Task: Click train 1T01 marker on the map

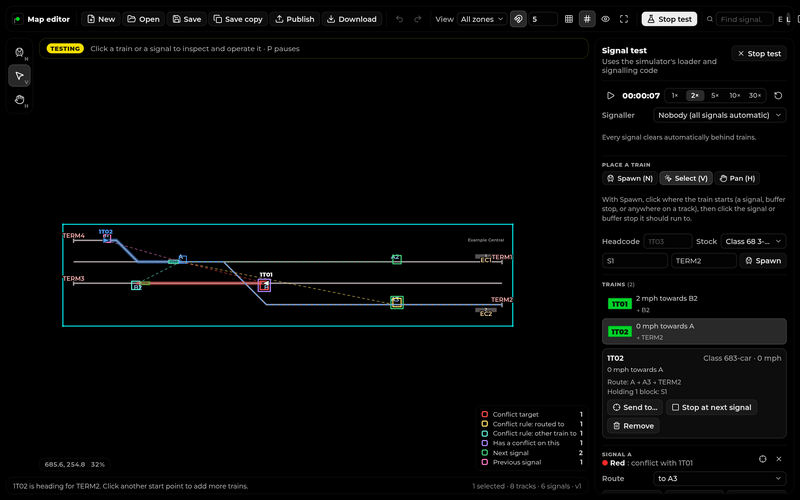Action: (264, 285)
